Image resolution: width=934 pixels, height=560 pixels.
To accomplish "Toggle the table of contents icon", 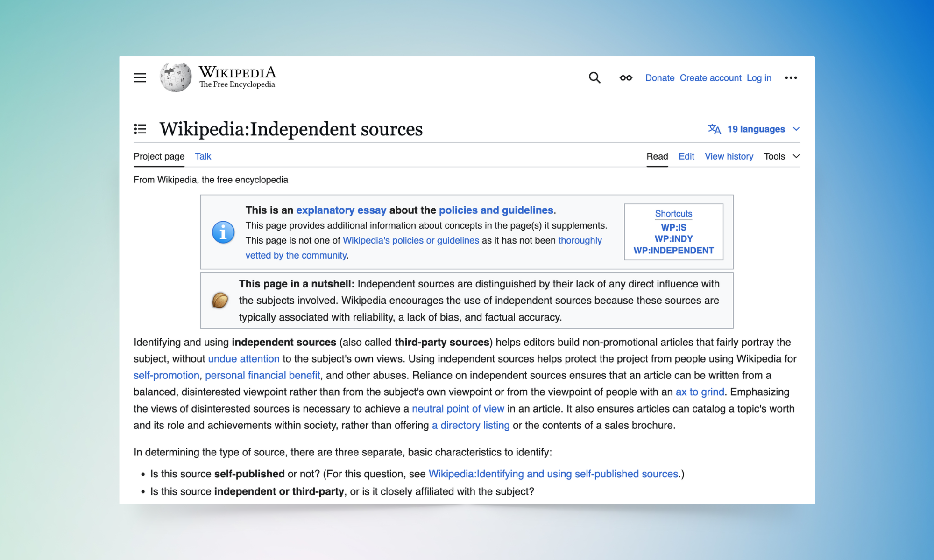I will (140, 129).
